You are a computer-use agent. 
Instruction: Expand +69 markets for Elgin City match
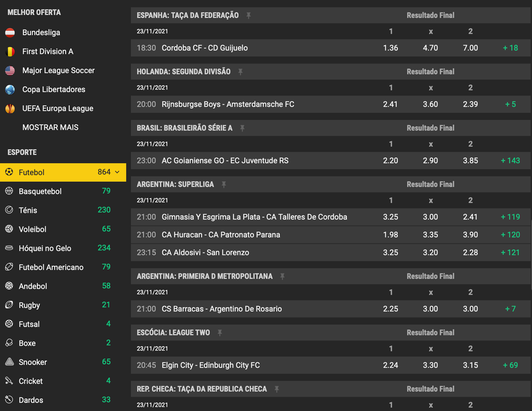coord(510,365)
